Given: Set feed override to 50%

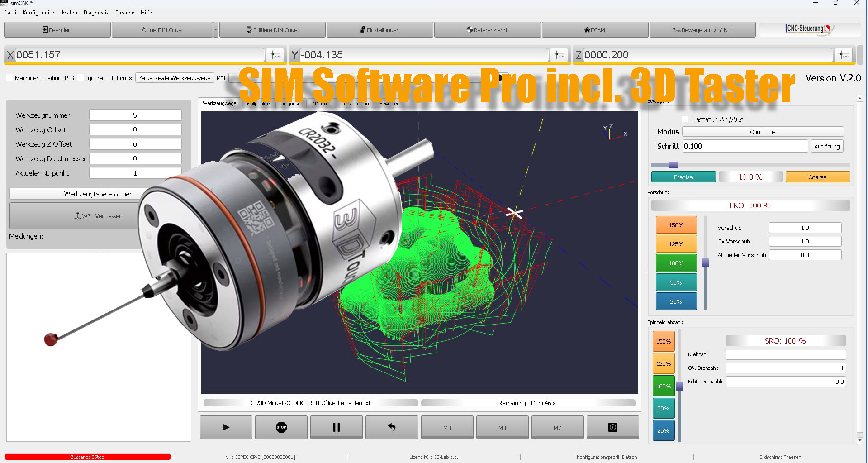Looking at the screenshot, I should pos(676,282).
